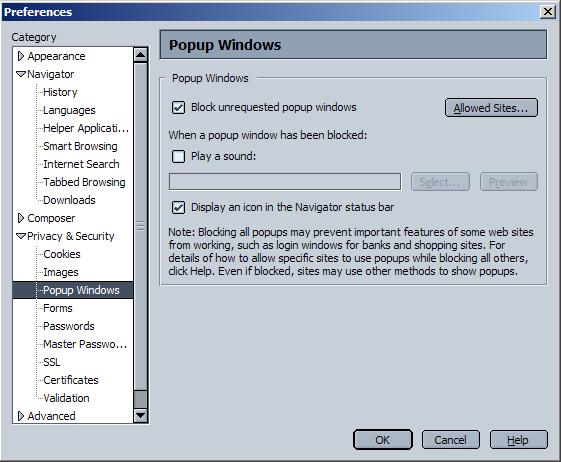This screenshot has height=462, width=561.
Task: Expand the Composer category
Action: click(x=21, y=218)
